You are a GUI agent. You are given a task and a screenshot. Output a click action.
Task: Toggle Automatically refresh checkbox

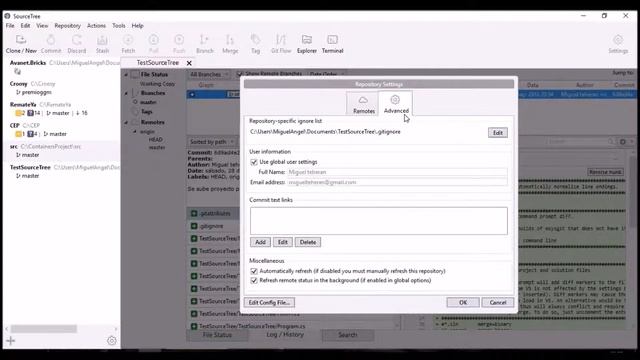click(254, 271)
